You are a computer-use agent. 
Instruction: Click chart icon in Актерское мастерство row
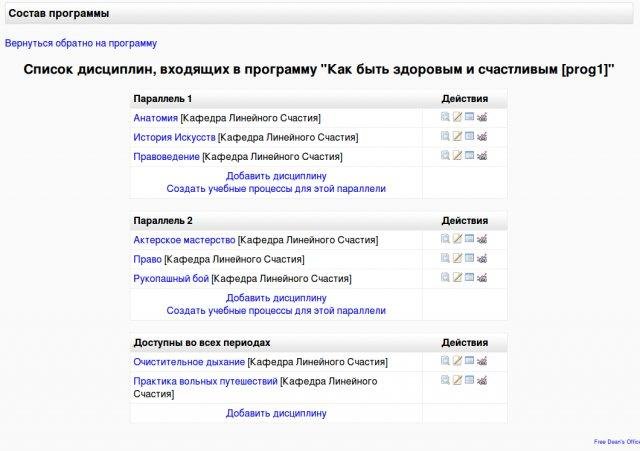(x=482, y=239)
